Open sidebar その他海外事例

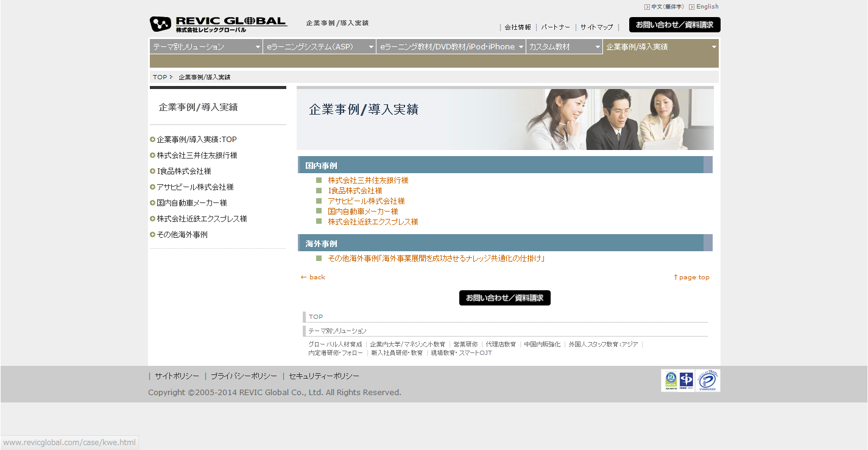pyautogui.click(x=182, y=235)
